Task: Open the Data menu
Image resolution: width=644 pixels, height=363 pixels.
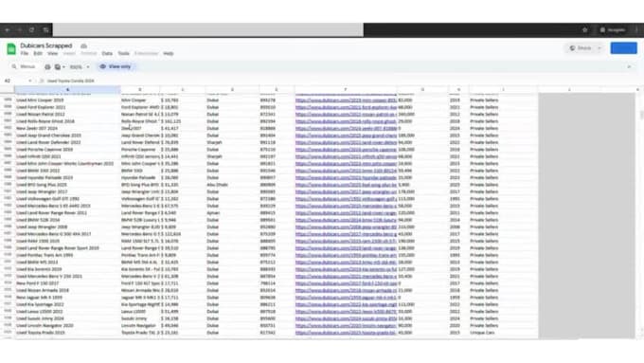Action: point(107,53)
